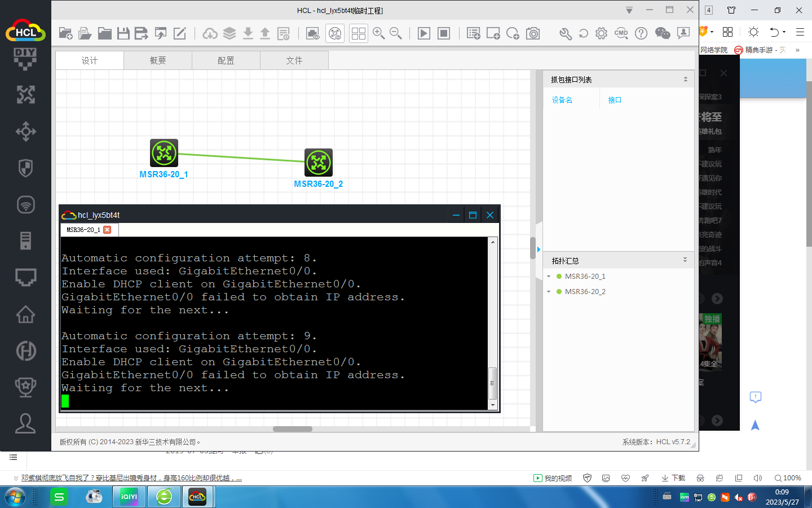This screenshot has height=508, width=812.
Task: Switch to the 配置 tab
Action: [x=226, y=60]
